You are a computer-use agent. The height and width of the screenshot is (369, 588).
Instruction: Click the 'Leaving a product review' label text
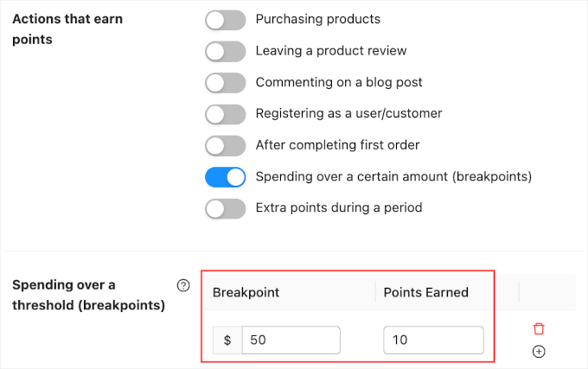coord(331,51)
